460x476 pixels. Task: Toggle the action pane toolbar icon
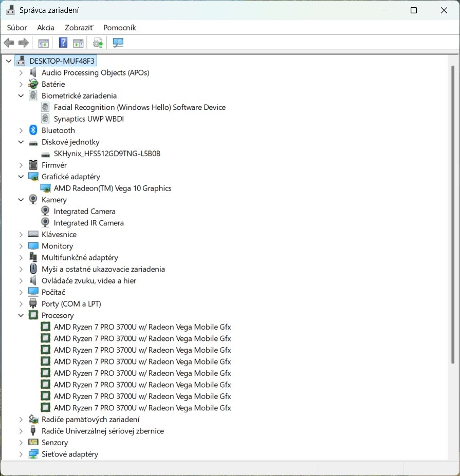[78, 43]
